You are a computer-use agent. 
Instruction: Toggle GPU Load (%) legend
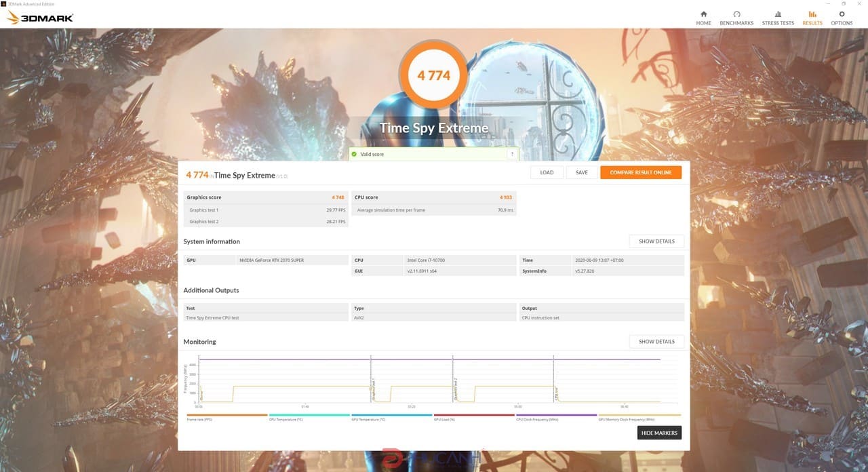click(474, 417)
